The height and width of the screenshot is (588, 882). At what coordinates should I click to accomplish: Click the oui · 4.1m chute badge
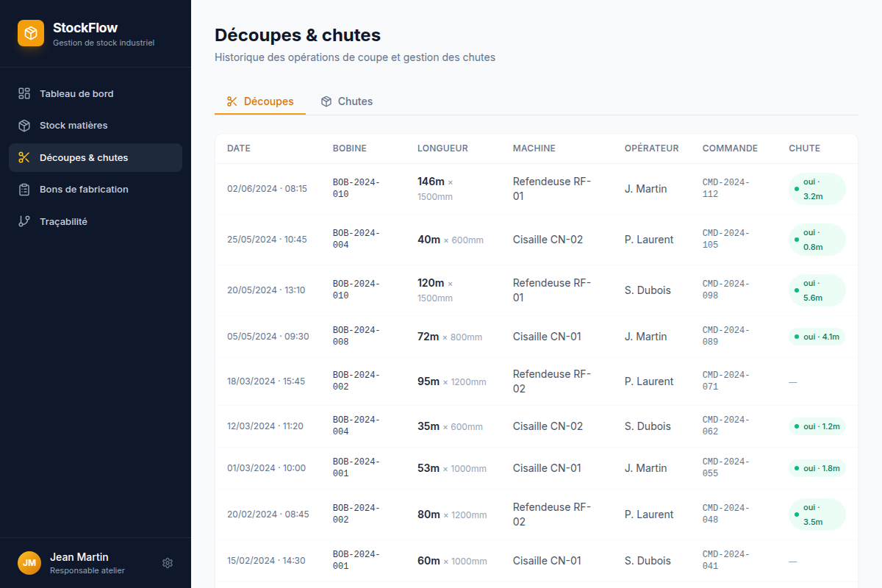pos(817,337)
